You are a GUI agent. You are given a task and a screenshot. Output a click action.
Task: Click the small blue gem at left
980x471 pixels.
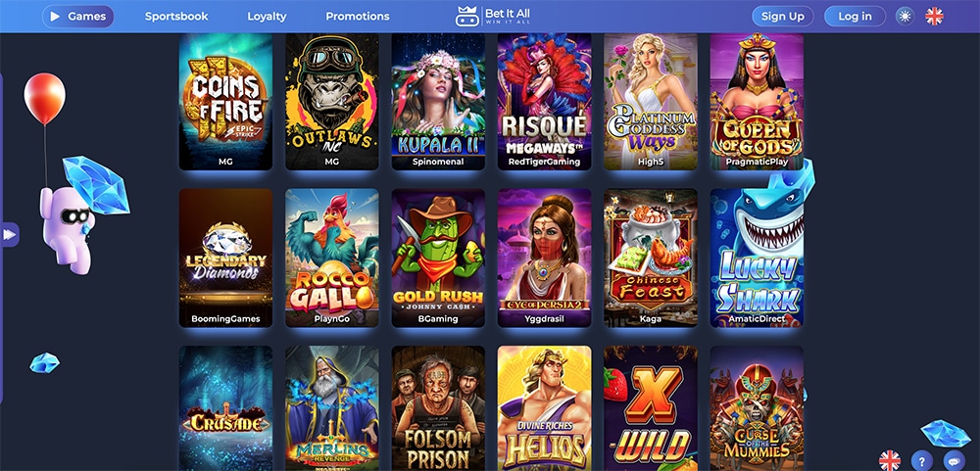(44, 362)
